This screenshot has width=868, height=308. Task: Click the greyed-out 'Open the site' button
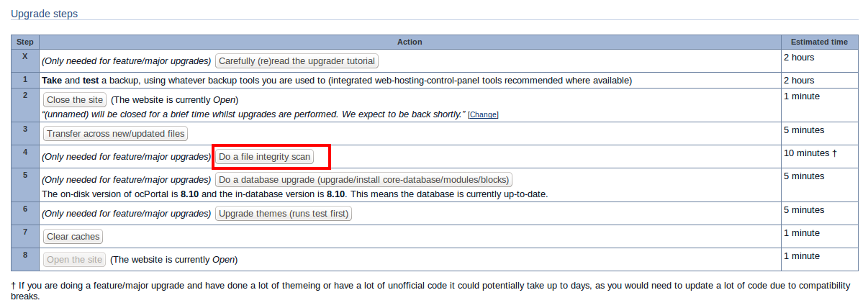[x=75, y=259]
